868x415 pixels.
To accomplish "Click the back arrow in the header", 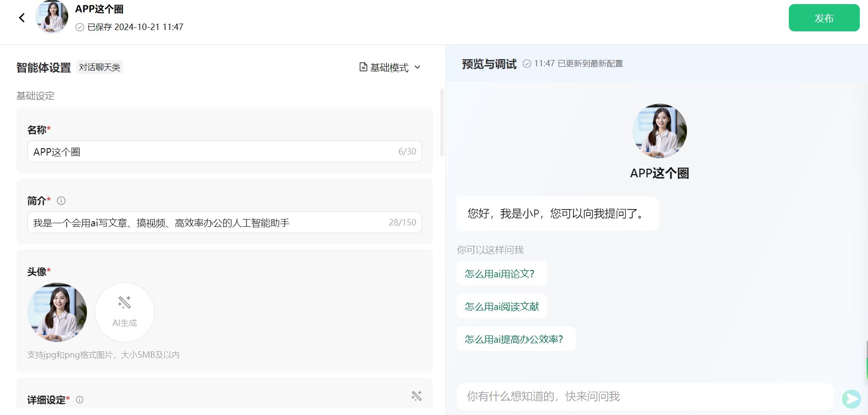I will [22, 17].
